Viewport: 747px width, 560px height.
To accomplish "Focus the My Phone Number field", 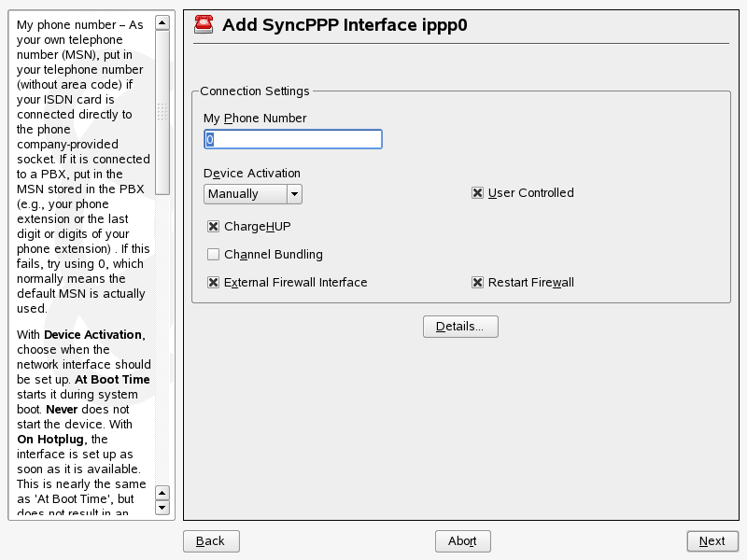I will [x=293, y=139].
